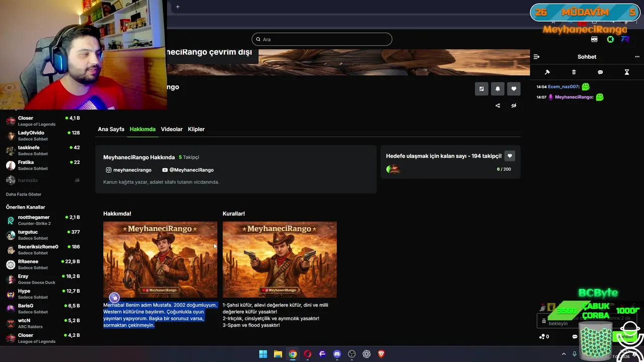Click the Hedefe ulaşmak için kalan sayı heading
Screen dimensions: 644x362
[x=444, y=156]
